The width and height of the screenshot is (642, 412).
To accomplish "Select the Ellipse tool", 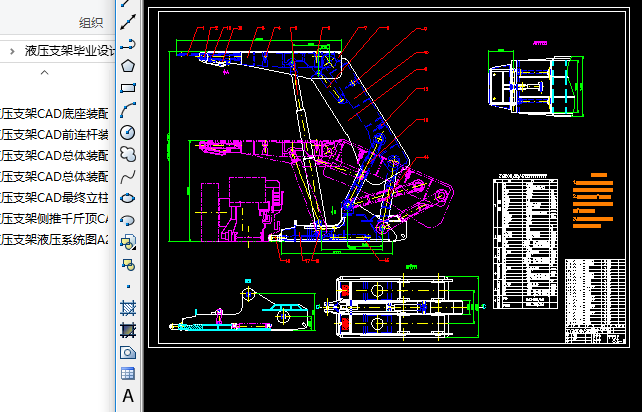I will [128, 198].
